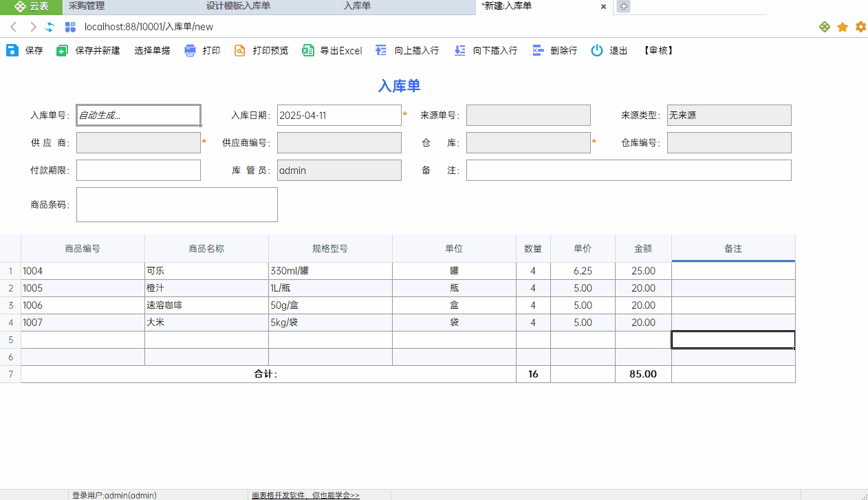Image resolution: width=868 pixels, height=500 pixels.
Task: Click the 仓库 field
Action: (x=528, y=142)
